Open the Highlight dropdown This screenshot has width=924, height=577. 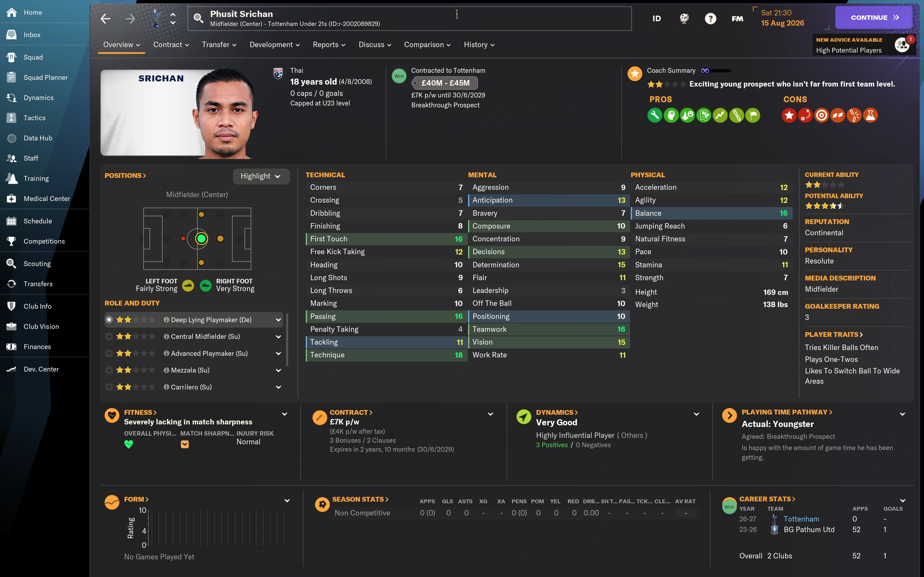pos(261,176)
